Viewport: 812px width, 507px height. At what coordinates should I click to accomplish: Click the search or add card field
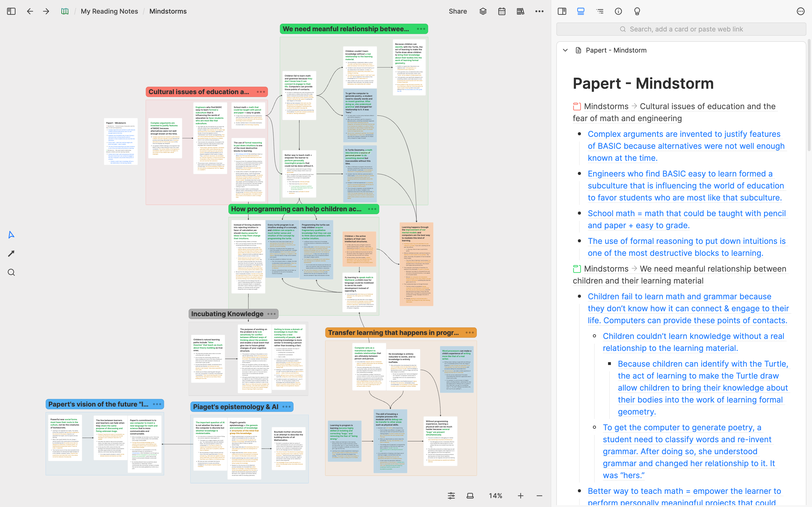pyautogui.click(x=681, y=29)
